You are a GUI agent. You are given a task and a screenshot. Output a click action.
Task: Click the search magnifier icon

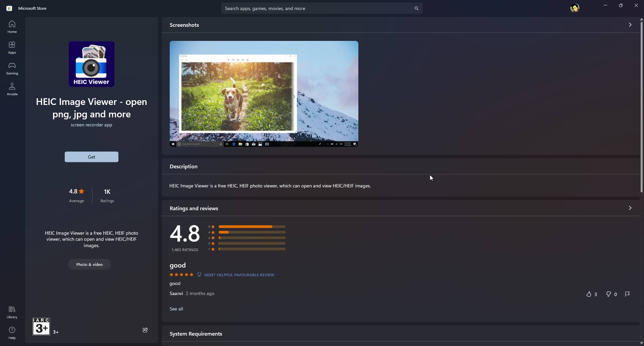coord(416,8)
